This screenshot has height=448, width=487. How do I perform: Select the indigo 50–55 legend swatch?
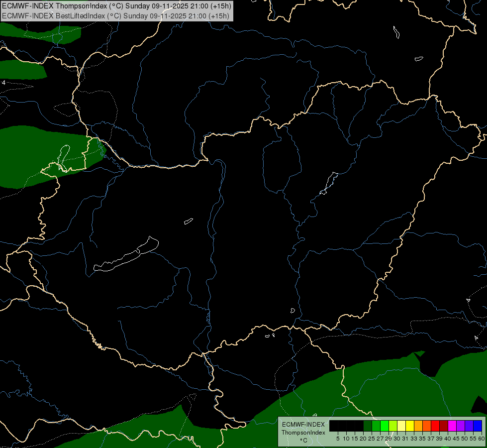click(x=469, y=426)
